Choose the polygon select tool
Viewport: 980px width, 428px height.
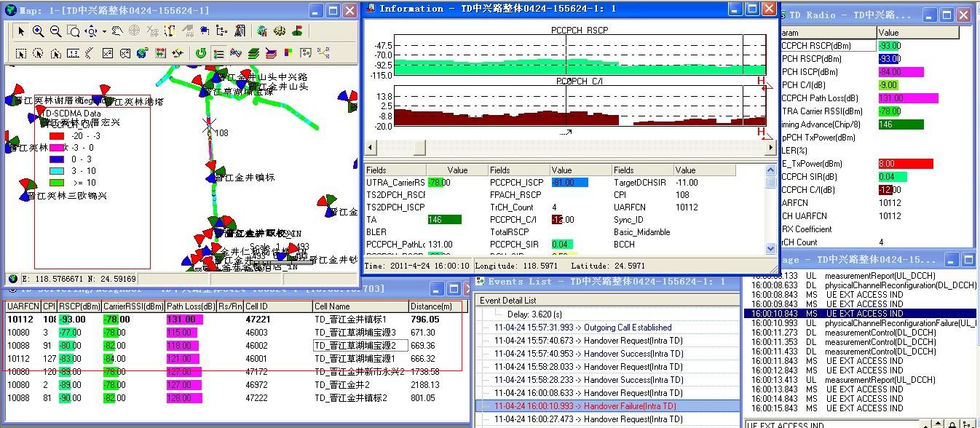55,53
